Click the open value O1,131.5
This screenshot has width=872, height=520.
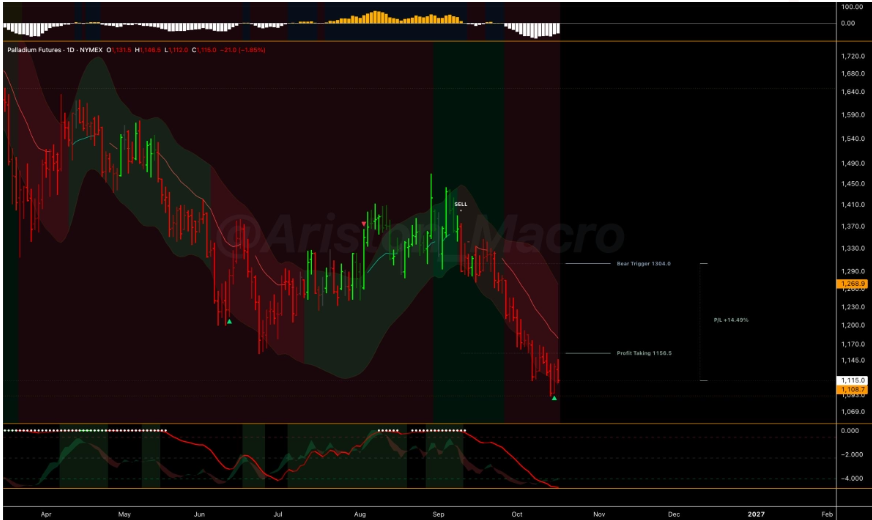119,50
